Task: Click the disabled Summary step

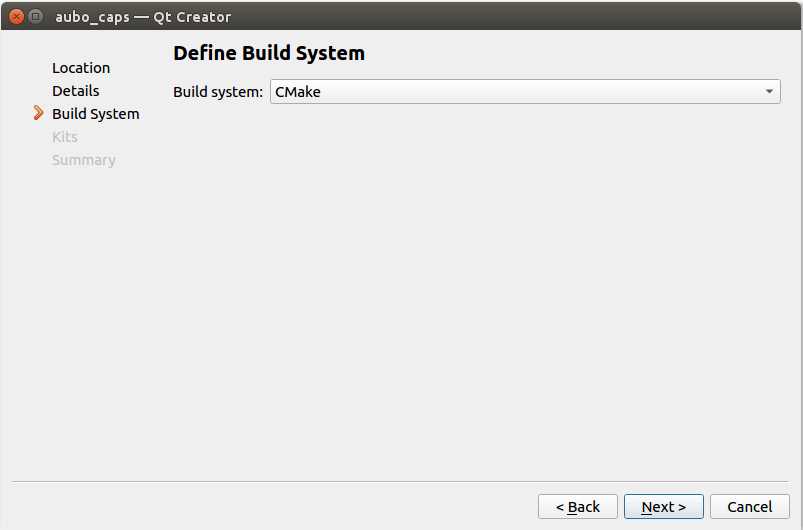Action: coord(84,160)
